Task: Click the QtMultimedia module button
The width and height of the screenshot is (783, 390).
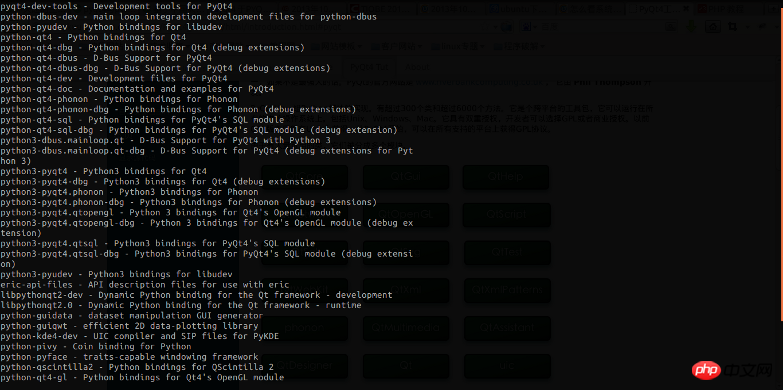Action: click(406, 328)
